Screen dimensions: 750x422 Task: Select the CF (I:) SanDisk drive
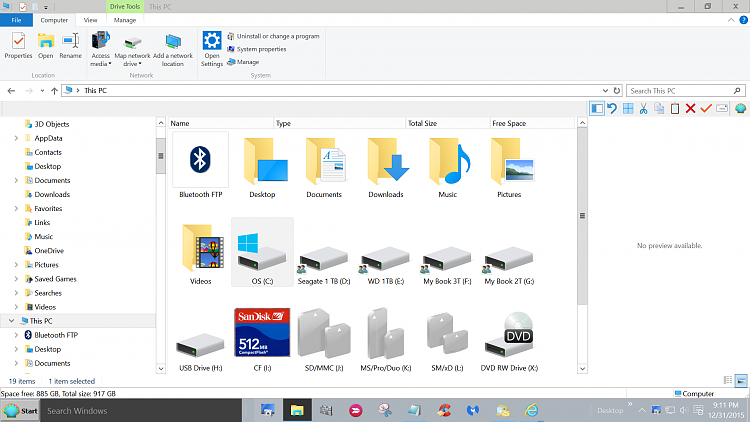click(x=262, y=340)
